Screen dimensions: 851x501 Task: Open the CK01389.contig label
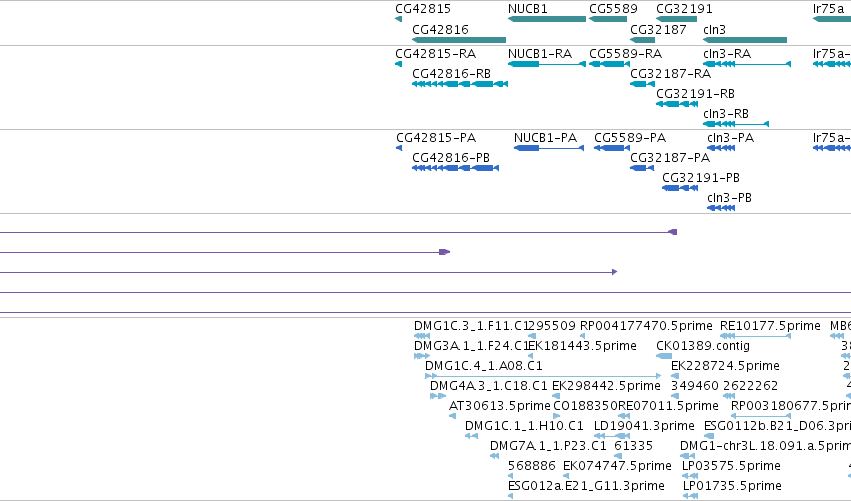703,346
